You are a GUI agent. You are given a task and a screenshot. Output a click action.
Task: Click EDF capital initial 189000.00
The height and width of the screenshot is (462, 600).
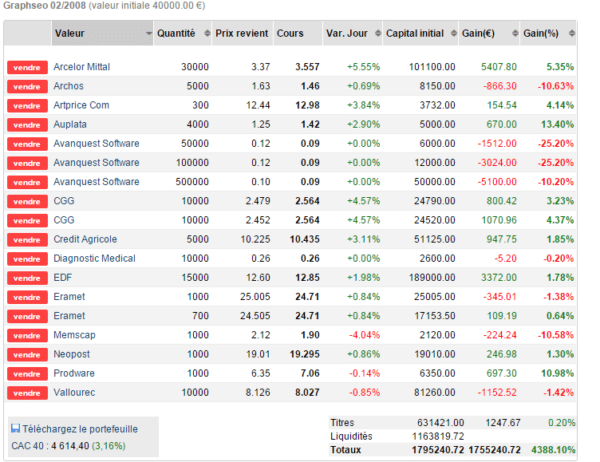[x=432, y=278]
